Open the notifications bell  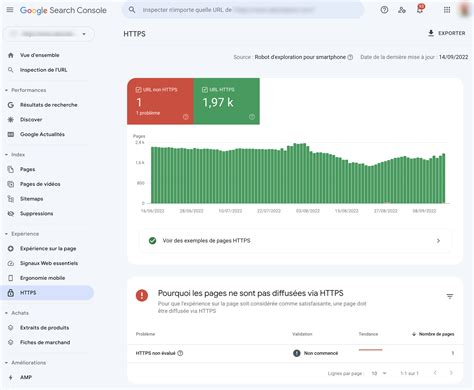pyautogui.click(x=420, y=9)
